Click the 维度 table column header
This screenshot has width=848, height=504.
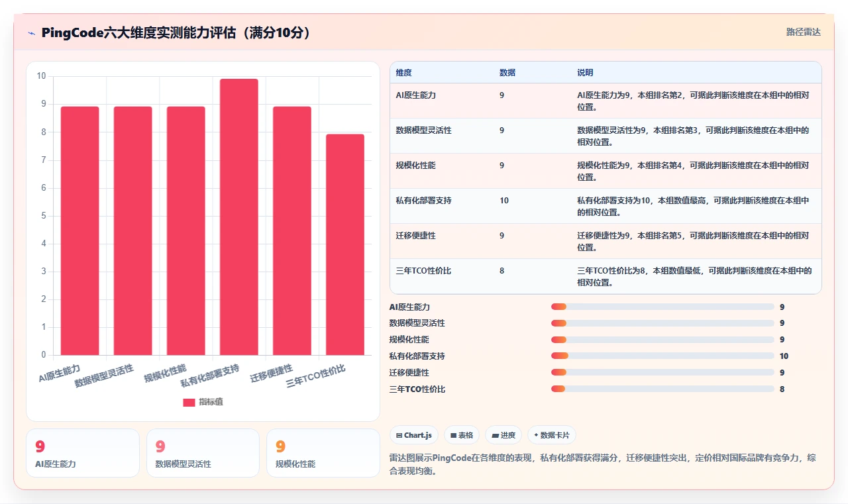point(403,73)
